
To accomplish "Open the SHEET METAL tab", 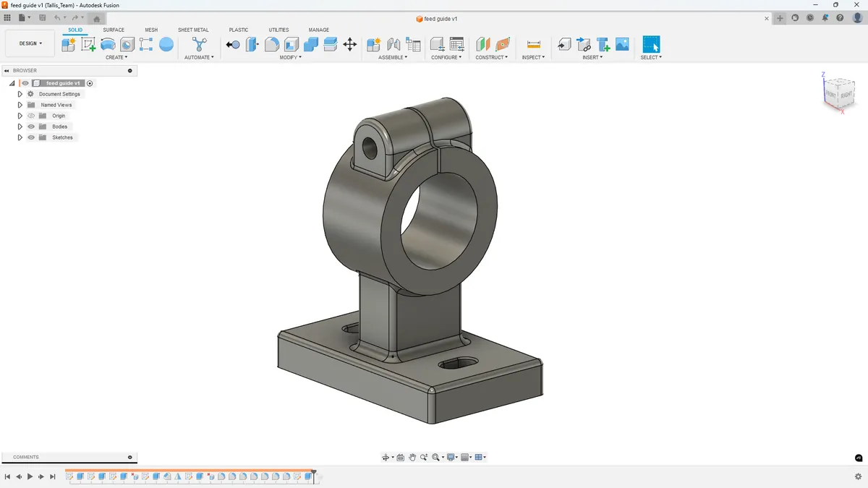I will pos(193,30).
